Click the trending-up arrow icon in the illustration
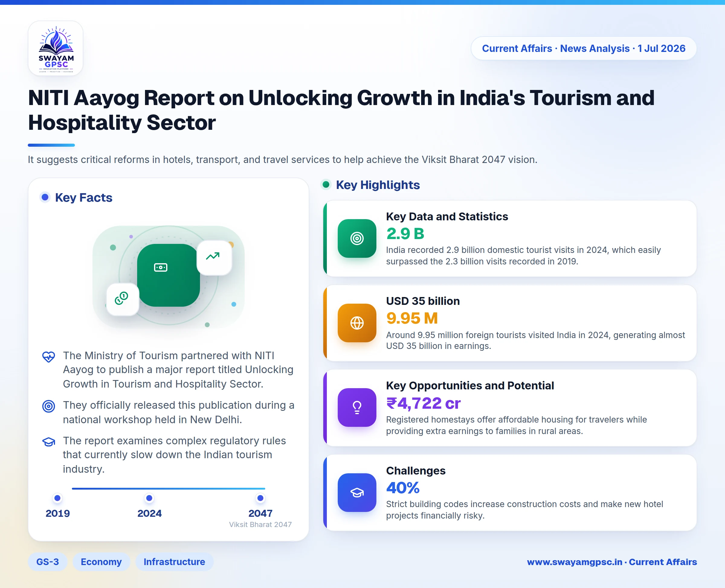 coord(213,256)
